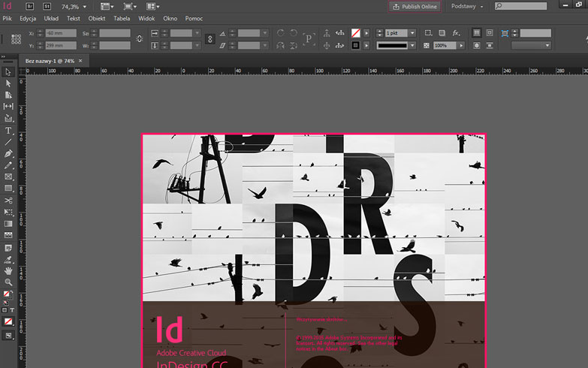588x368 pixels.
Task: Pick the Eyedropper tool
Action: [8, 260]
